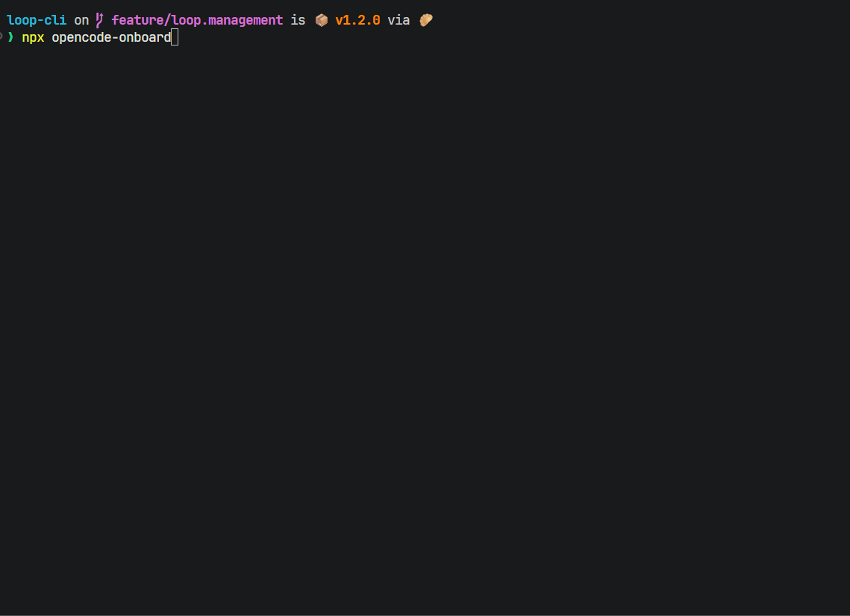
Task: Select the feature/loop.management branch text
Action: tap(197, 21)
